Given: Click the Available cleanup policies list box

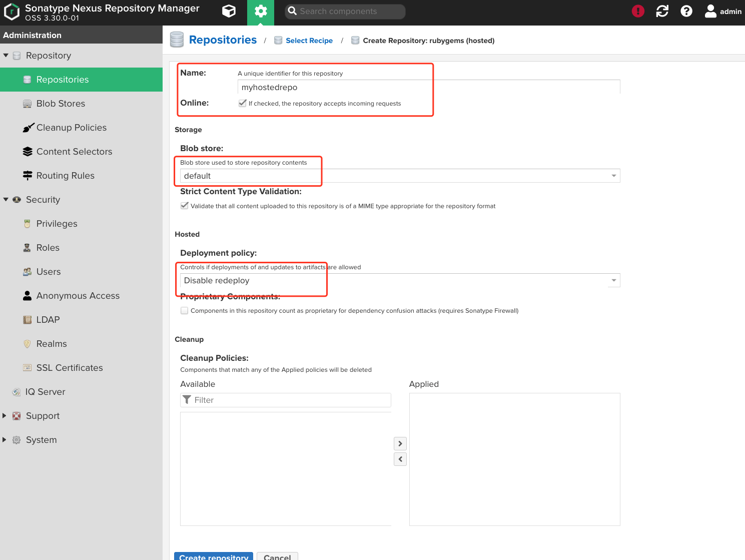Looking at the screenshot, I should 286,469.
